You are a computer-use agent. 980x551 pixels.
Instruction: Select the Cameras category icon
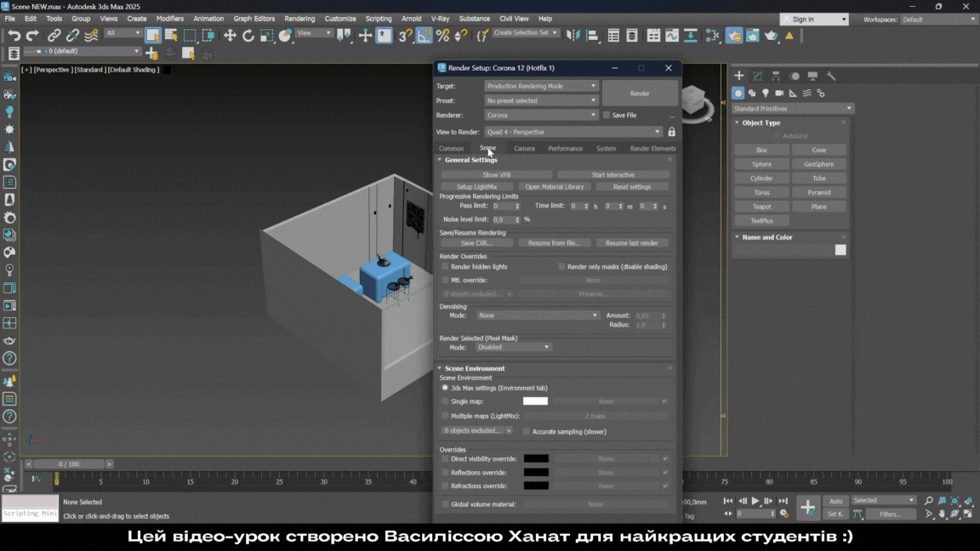(x=779, y=93)
